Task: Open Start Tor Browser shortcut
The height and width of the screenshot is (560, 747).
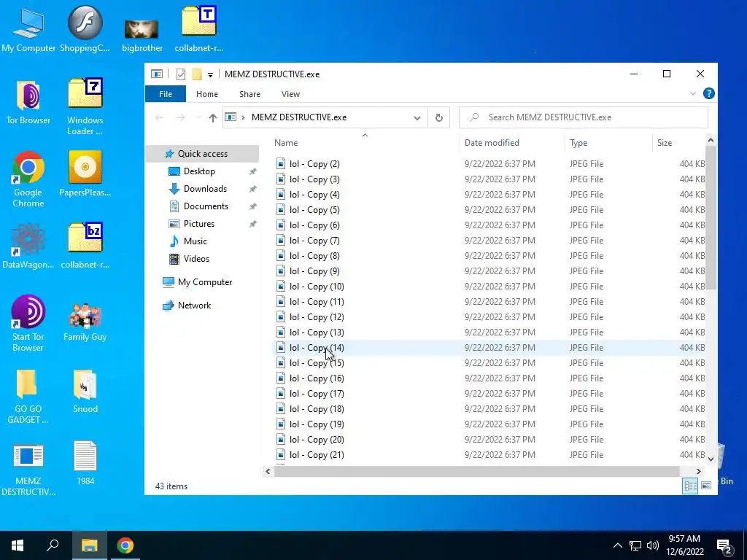Action: [x=28, y=324]
